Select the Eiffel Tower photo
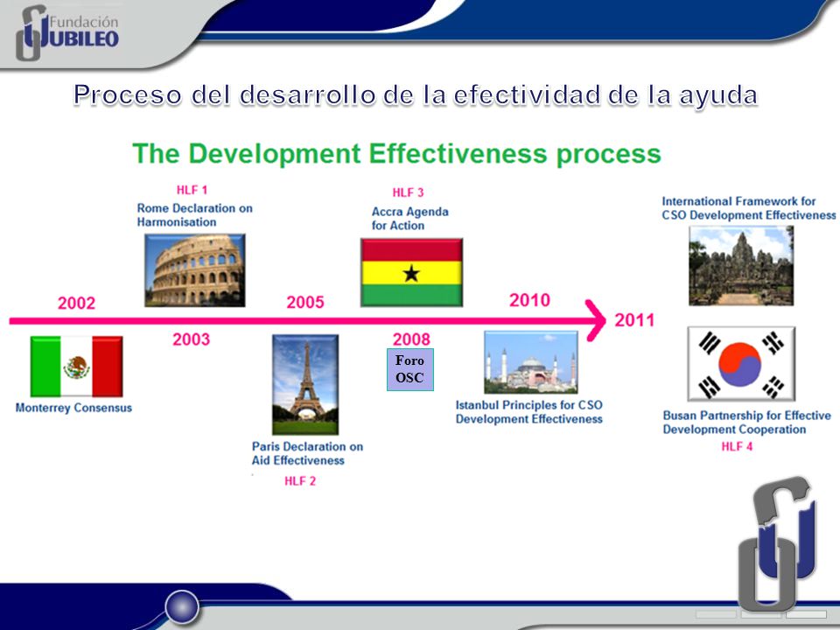The height and width of the screenshot is (630, 840). (x=305, y=385)
